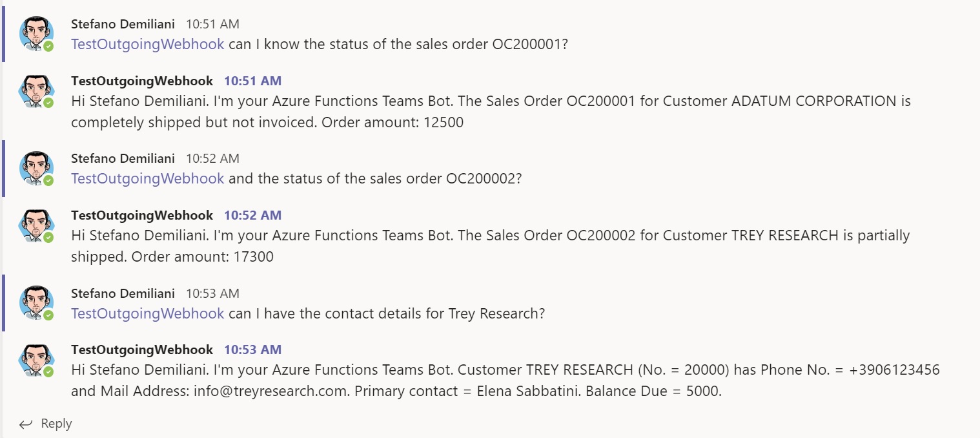Click the bold 10:53 AM timestamp on bot reply
The height and width of the screenshot is (438, 980).
(252, 349)
